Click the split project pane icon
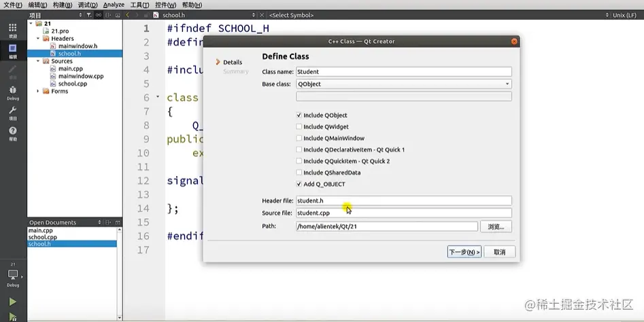 click(108, 15)
